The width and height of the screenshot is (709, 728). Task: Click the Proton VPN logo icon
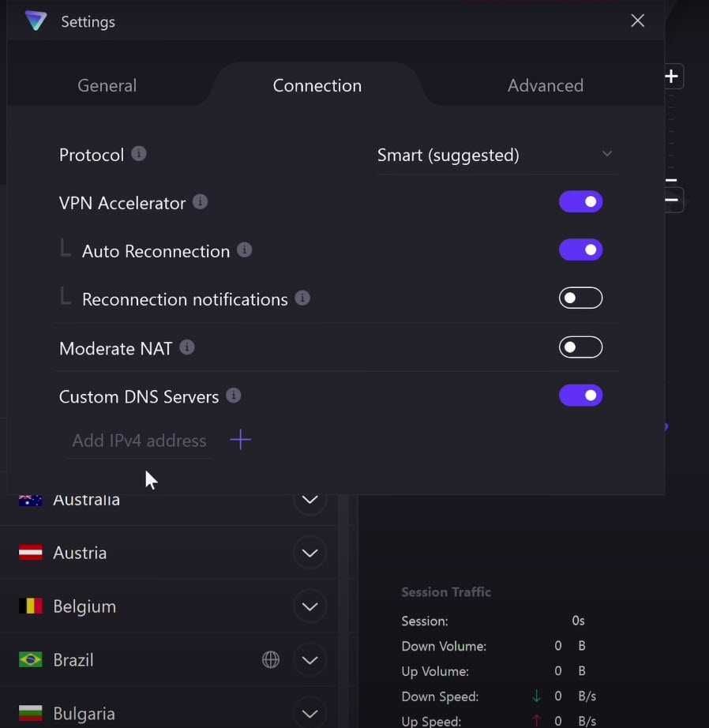pos(36,21)
